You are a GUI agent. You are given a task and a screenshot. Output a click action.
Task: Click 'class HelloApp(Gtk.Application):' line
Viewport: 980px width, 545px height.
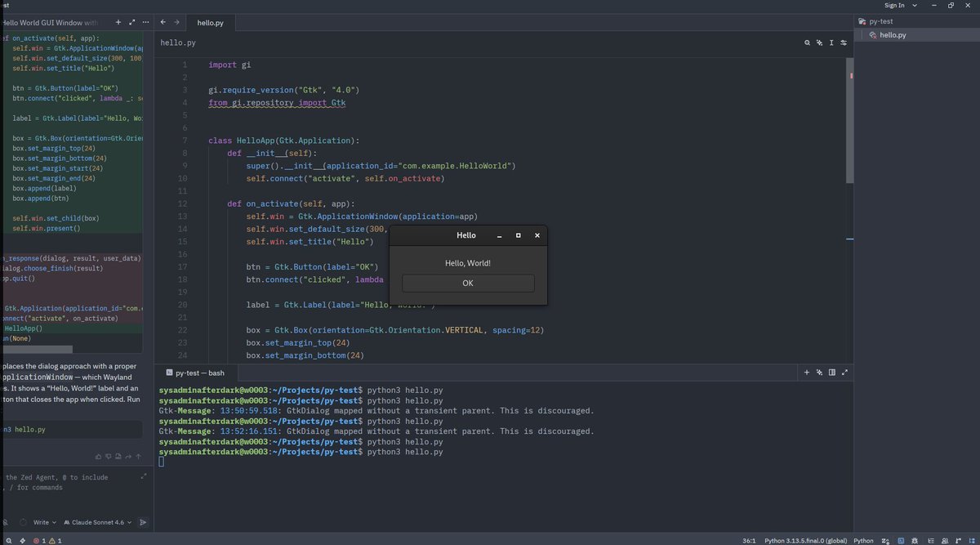[284, 141]
